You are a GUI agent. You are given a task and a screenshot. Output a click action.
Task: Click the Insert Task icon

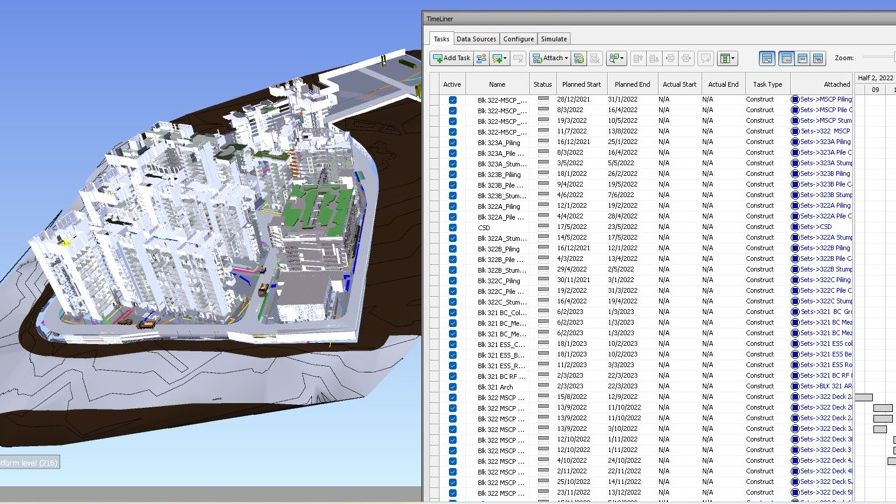481,58
